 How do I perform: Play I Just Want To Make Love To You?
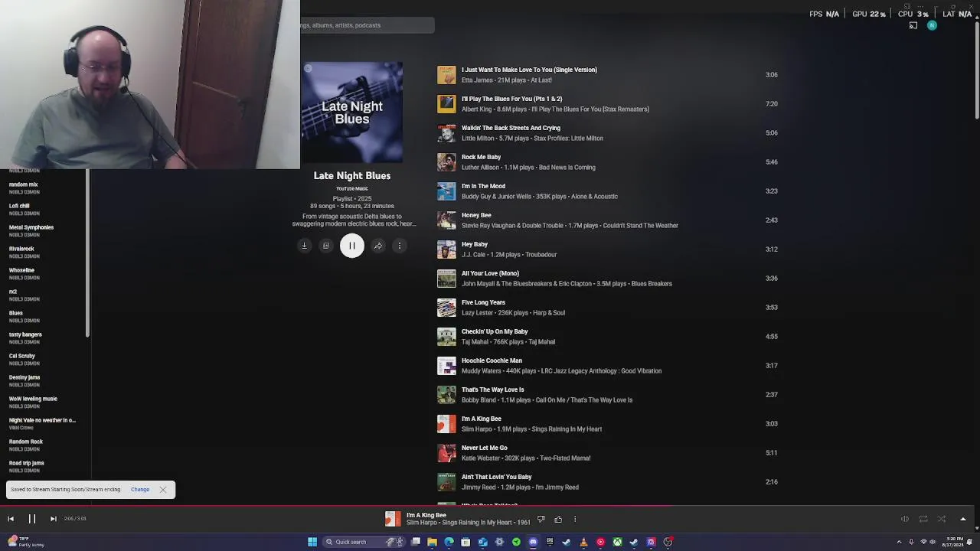[x=529, y=70]
